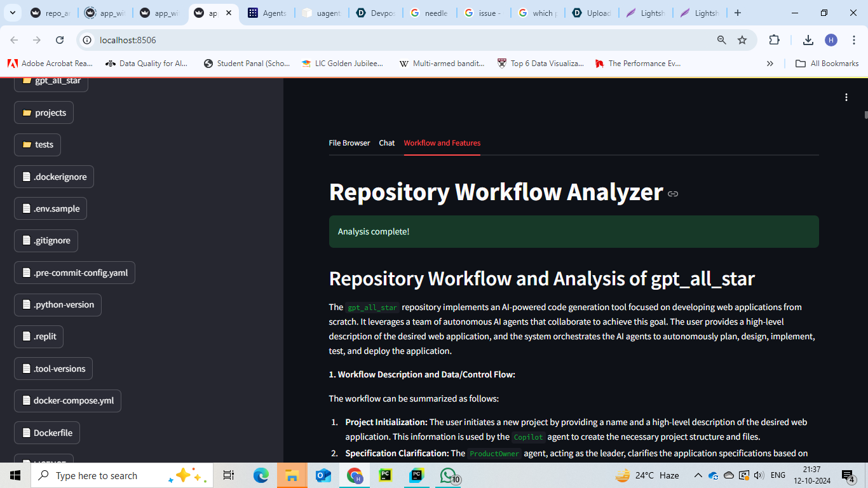This screenshot has width=868, height=488.
Task: Open the projects folder button
Action: click(x=44, y=112)
